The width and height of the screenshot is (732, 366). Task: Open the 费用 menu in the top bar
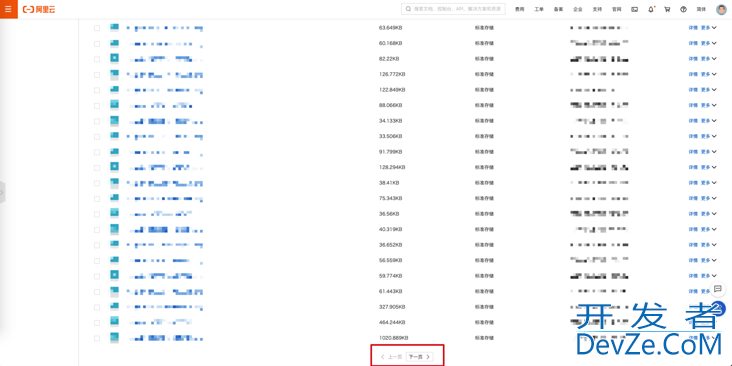point(519,9)
